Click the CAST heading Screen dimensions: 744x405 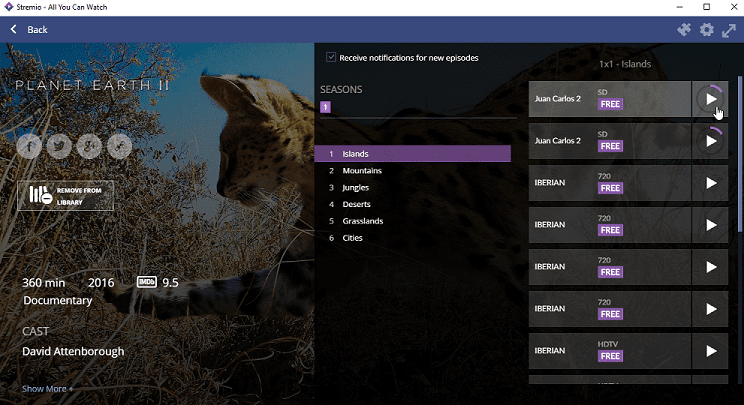click(36, 331)
